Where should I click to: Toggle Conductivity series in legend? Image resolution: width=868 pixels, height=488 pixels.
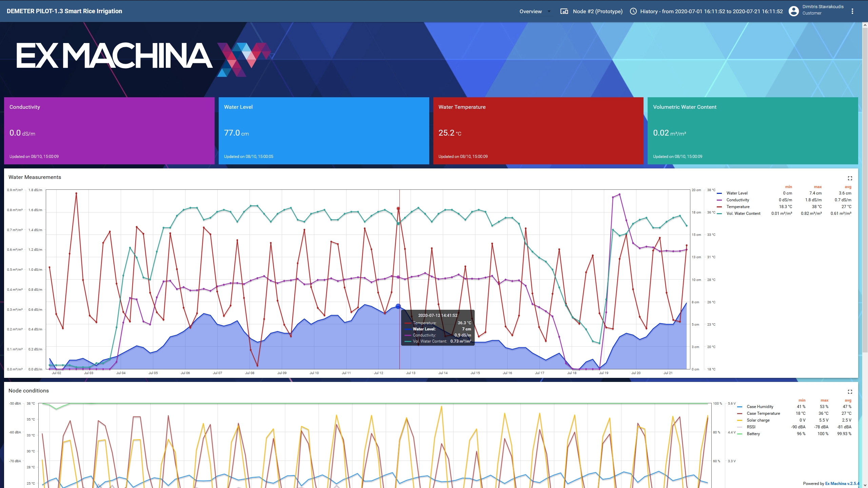click(737, 200)
